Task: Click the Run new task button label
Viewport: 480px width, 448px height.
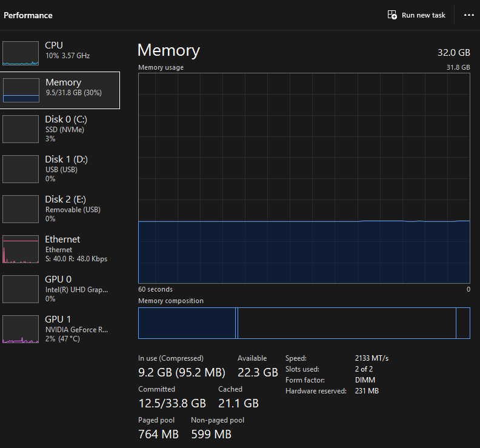Action: pos(423,15)
